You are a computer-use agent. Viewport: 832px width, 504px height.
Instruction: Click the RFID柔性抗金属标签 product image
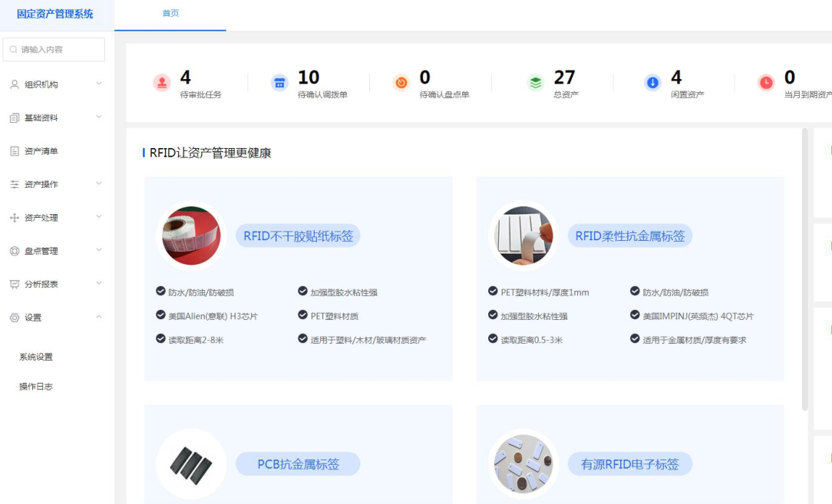(523, 236)
